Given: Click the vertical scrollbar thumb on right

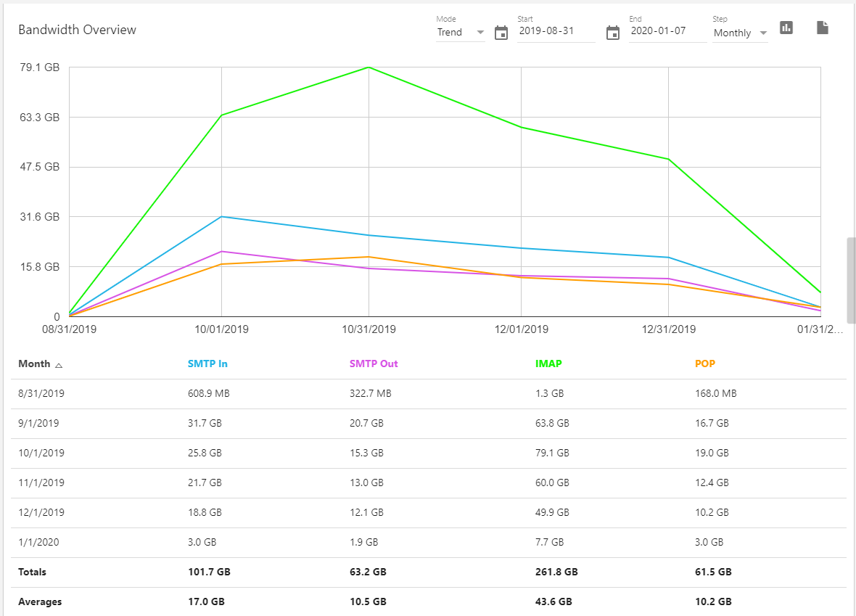Looking at the screenshot, I should click(851, 279).
